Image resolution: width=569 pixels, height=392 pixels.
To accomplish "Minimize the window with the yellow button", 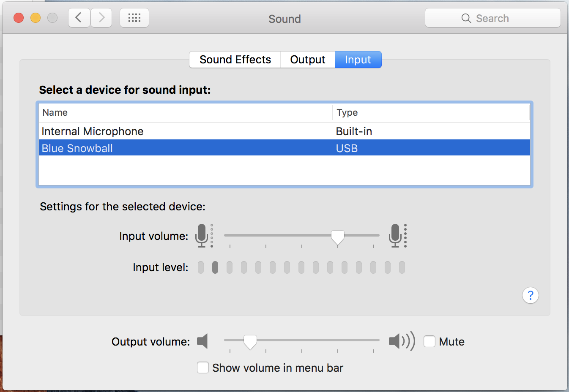I will [x=36, y=18].
